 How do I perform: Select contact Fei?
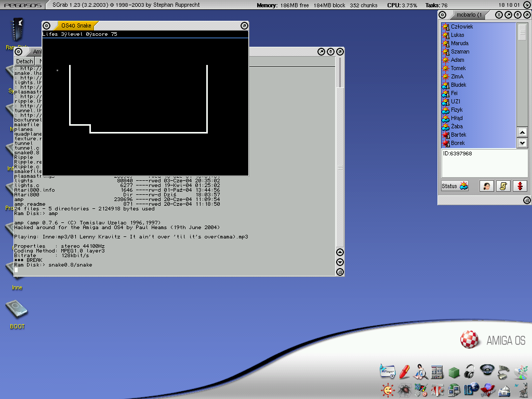pos(478,94)
